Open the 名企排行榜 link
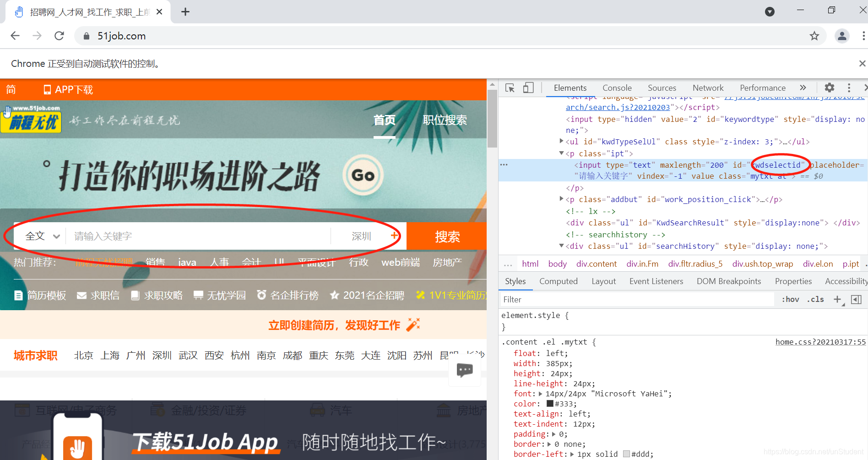The image size is (868, 460). [x=288, y=296]
